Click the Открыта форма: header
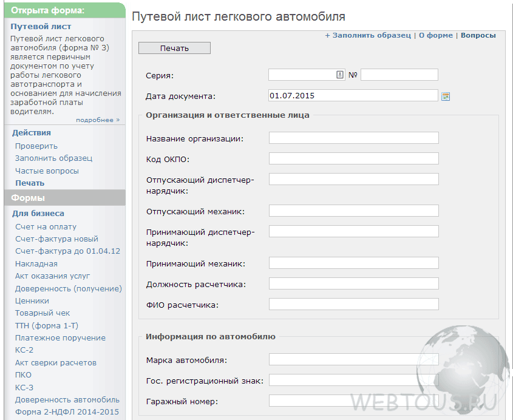The height and width of the screenshot is (420, 513). [65, 10]
